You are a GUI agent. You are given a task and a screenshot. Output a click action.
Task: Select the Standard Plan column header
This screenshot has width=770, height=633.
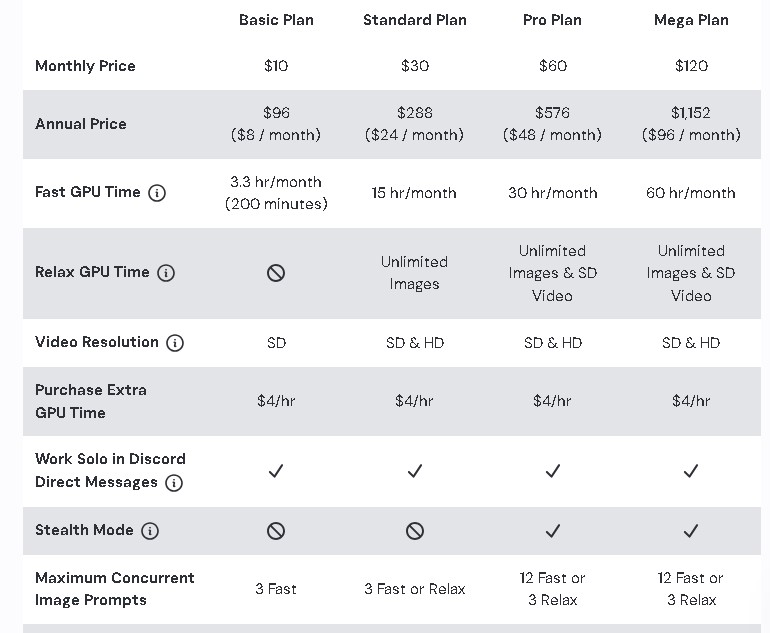pyautogui.click(x=415, y=20)
